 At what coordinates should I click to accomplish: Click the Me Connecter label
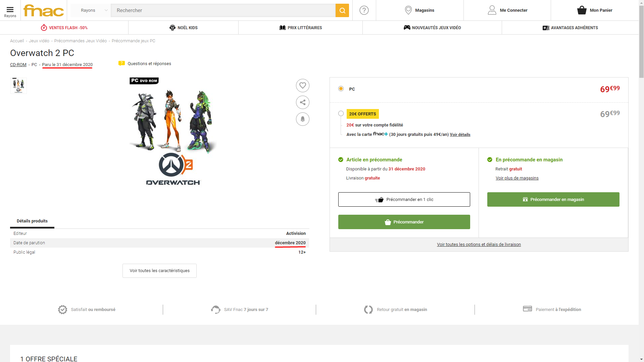(x=513, y=10)
